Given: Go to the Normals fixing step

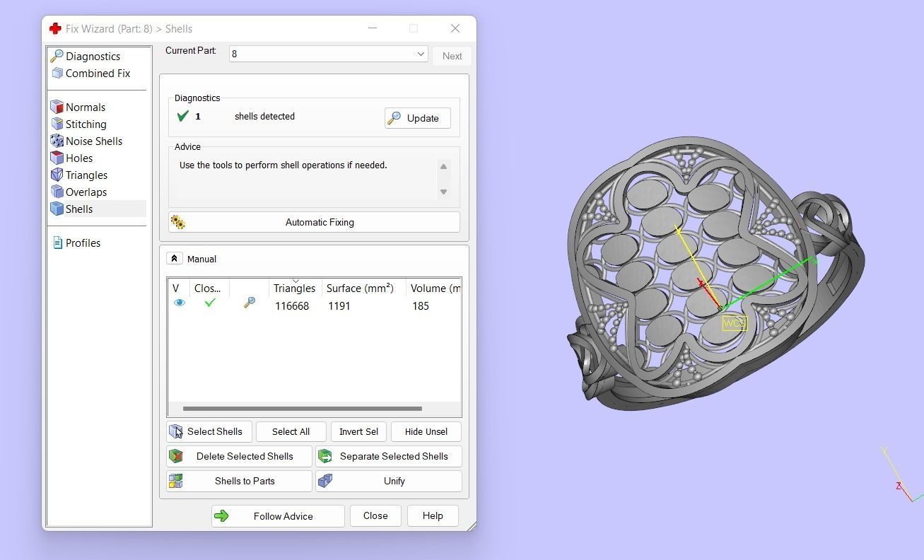Looking at the screenshot, I should tap(86, 107).
